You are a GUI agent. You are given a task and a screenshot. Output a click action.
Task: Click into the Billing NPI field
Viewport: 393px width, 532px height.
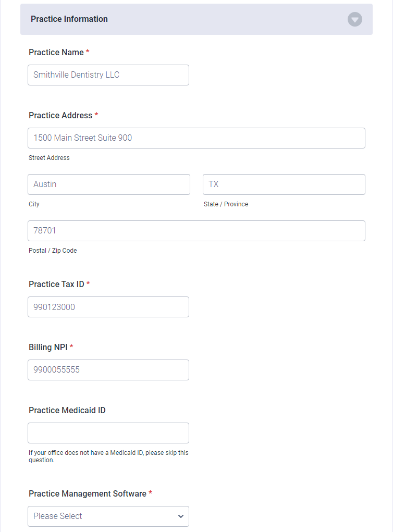pos(108,370)
